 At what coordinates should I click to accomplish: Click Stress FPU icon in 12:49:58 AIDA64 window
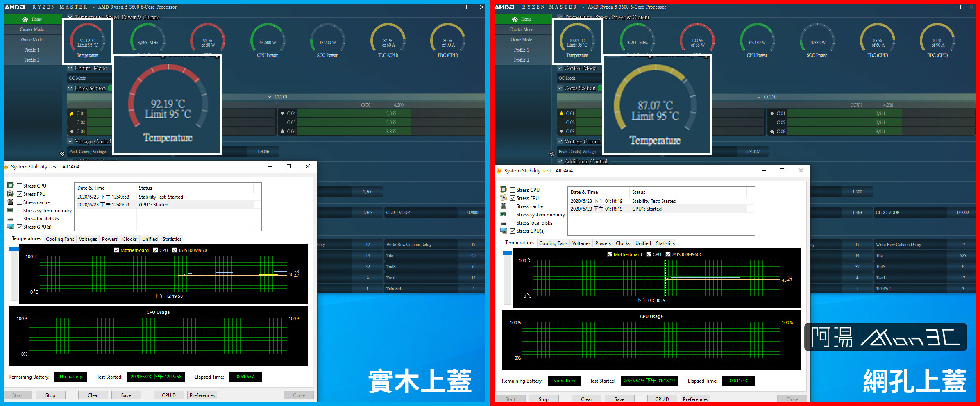click(10, 194)
